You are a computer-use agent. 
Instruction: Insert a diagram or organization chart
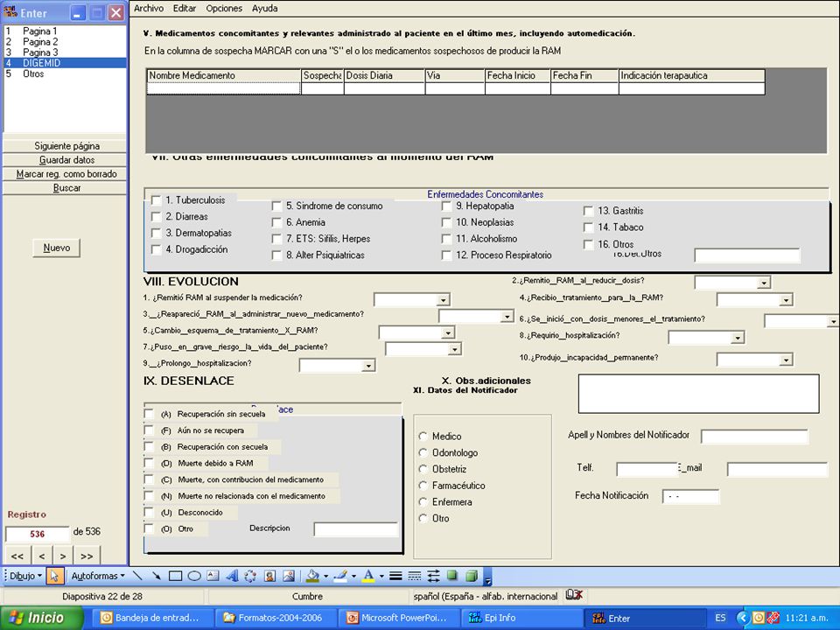[250, 576]
